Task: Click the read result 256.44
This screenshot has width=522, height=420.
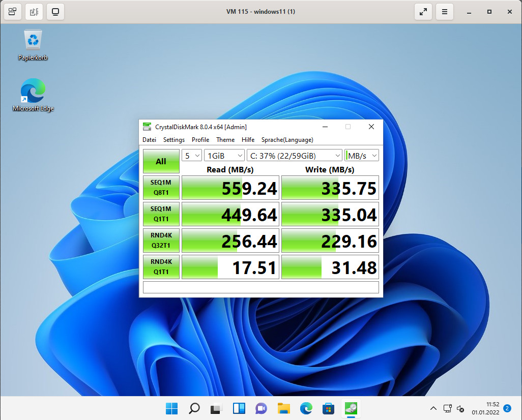Action: click(x=230, y=241)
